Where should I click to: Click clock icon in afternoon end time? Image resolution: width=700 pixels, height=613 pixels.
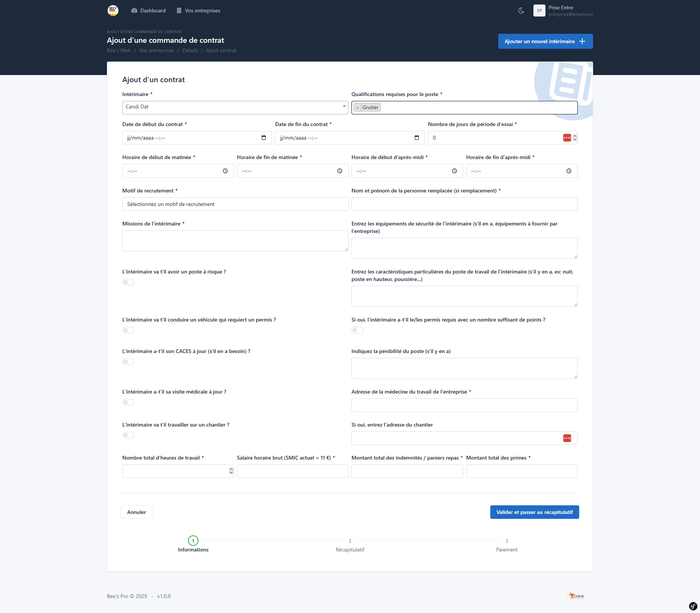pyautogui.click(x=569, y=171)
